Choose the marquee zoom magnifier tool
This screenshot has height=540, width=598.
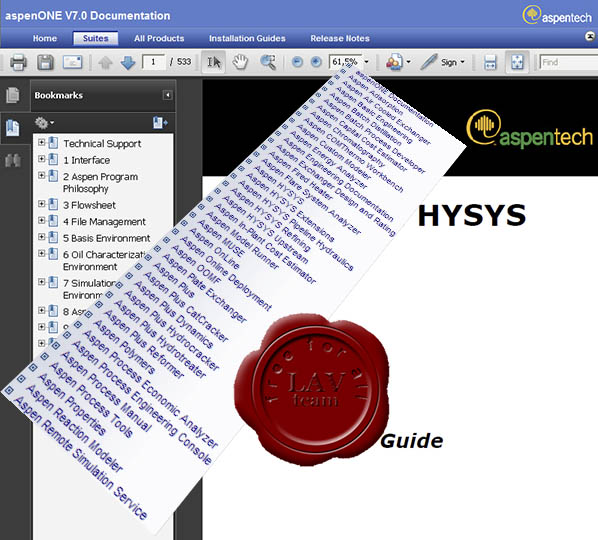point(268,62)
